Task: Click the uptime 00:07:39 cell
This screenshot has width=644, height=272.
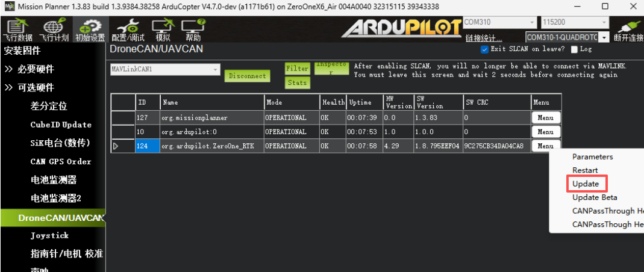Action: (x=364, y=118)
